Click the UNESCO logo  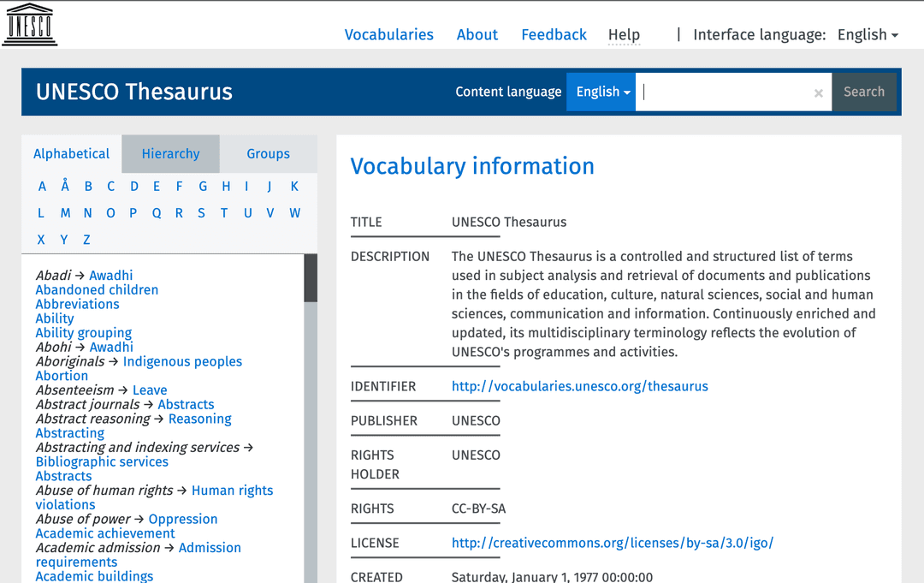[29, 24]
